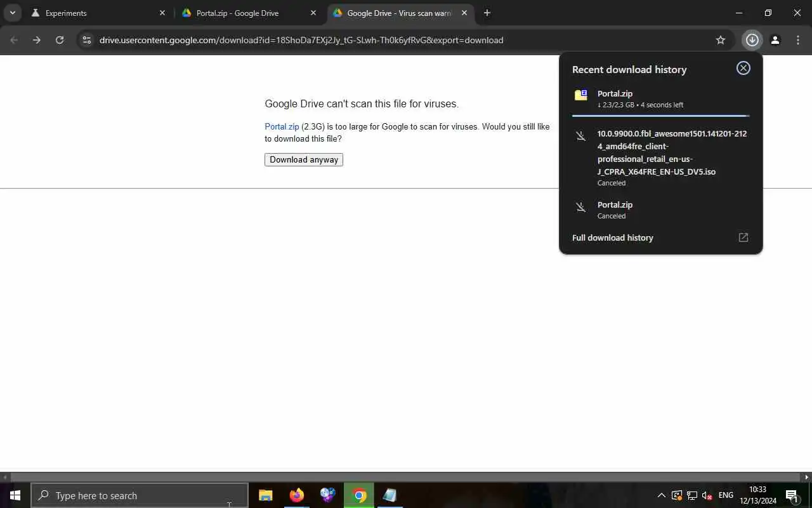Click the scrollbar right arrow
Screen dimensions: 812x508
(x=807, y=477)
